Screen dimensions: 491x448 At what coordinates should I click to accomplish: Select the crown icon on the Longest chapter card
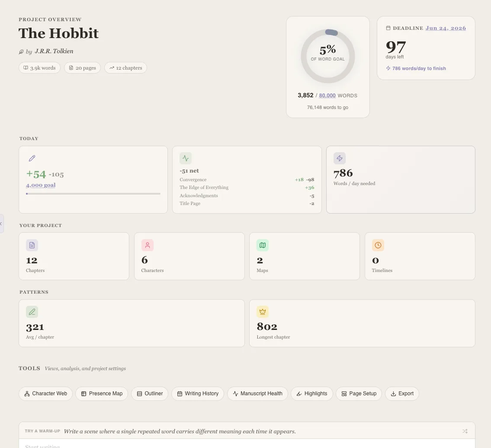tap(263, 312)
